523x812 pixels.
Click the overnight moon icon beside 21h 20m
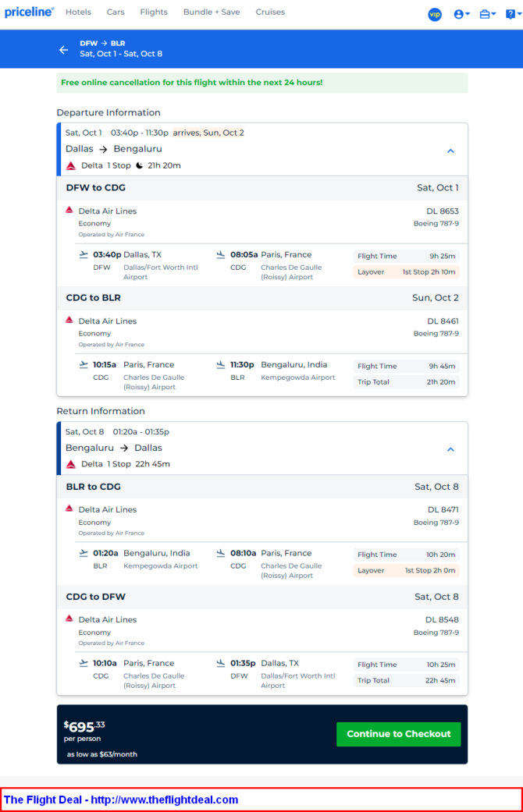140,165
